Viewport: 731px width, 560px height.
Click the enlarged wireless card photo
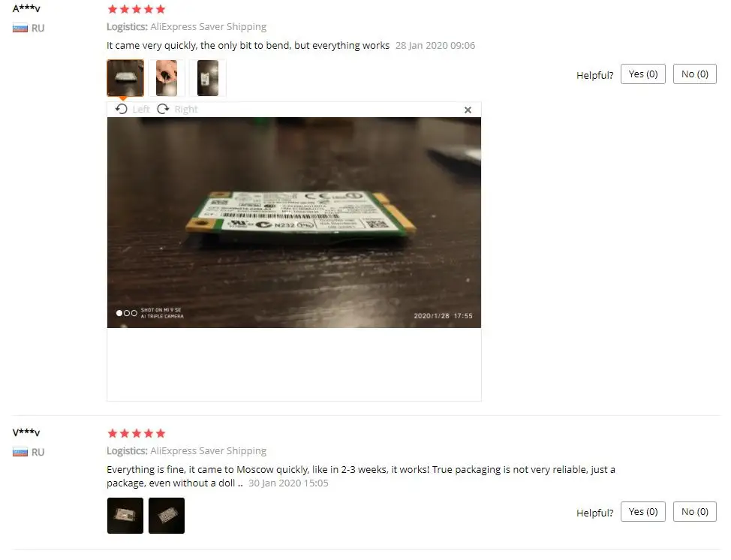pyautogui.click(x=293, y=222)
